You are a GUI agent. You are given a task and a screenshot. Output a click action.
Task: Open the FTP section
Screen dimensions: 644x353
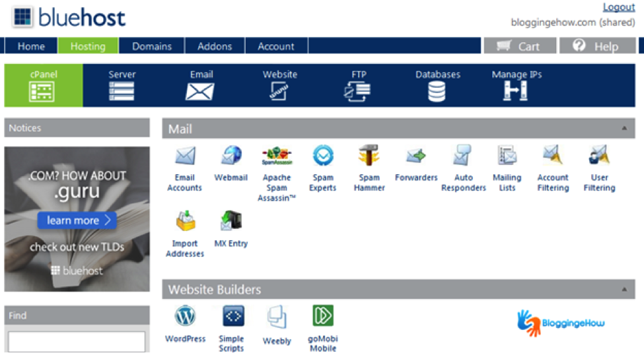click(x=358, y=85)
